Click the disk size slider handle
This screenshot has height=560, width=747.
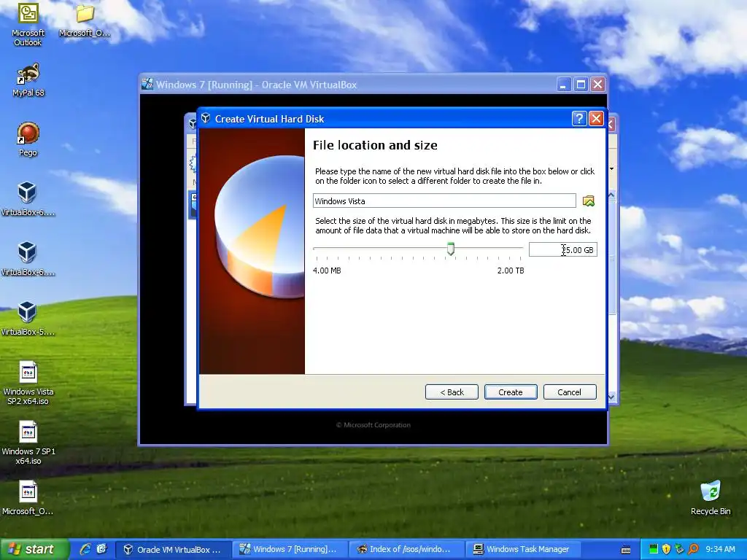pyautogui.click(x=451, y=249)
